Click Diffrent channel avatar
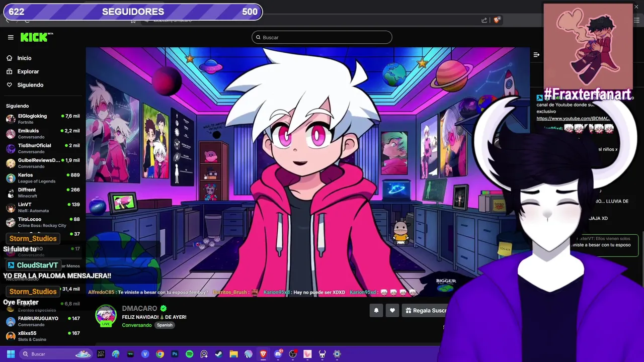Screen dimensions: 644x362 11,193
